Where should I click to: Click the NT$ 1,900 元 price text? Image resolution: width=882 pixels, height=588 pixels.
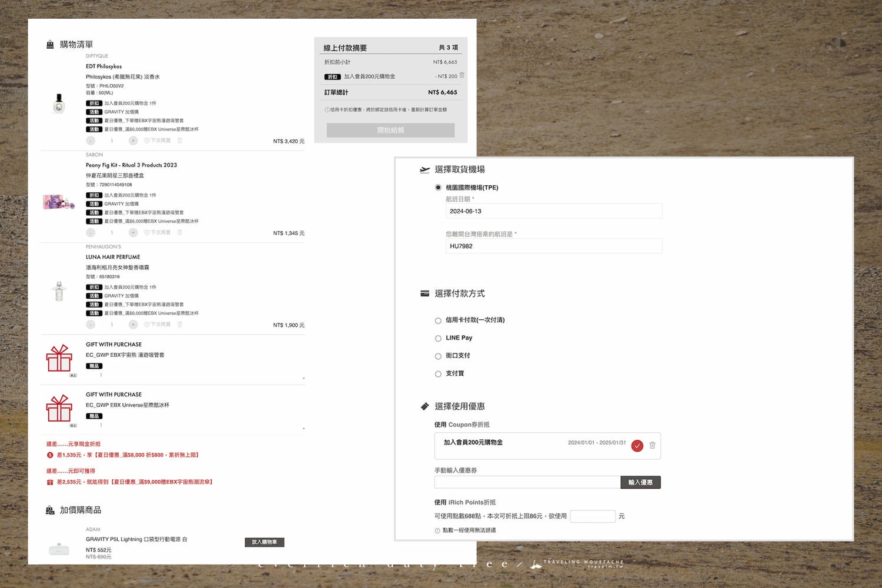click(x=289, y=325)
